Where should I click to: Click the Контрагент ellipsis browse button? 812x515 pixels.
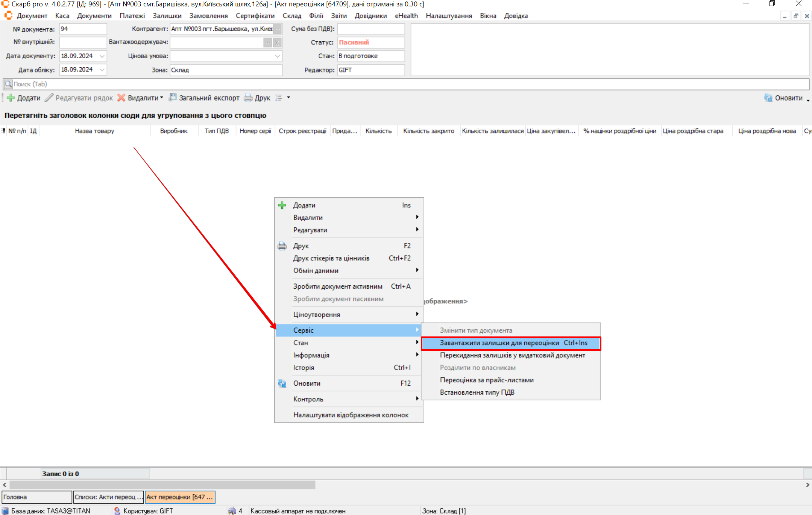tap(277, 29)
